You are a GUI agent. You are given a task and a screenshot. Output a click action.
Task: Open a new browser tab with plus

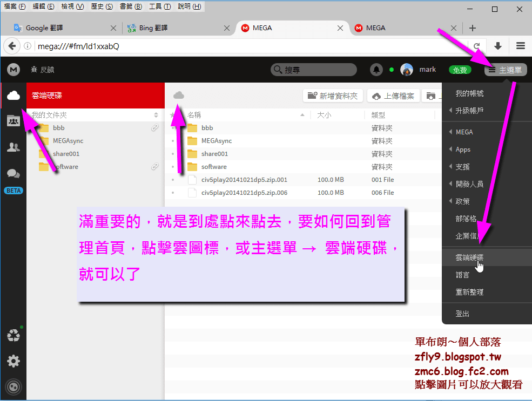(x=472, y=28)
